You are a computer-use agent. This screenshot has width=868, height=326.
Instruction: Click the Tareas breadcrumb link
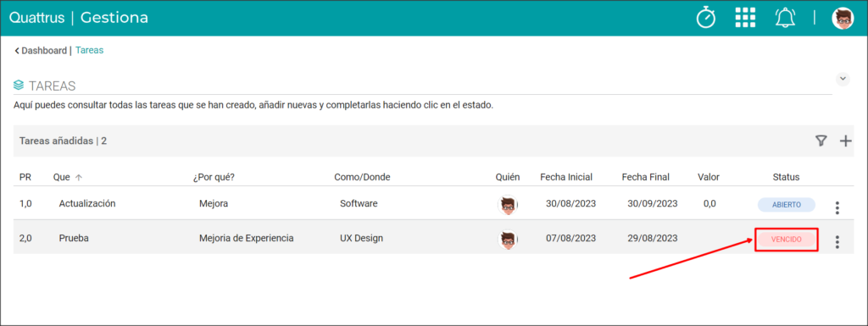(90, 50)
